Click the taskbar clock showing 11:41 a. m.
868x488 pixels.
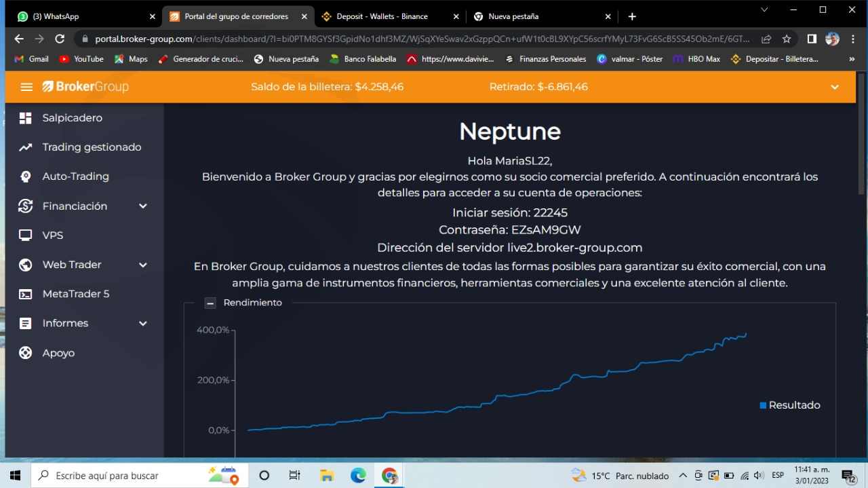coord(812,475)
